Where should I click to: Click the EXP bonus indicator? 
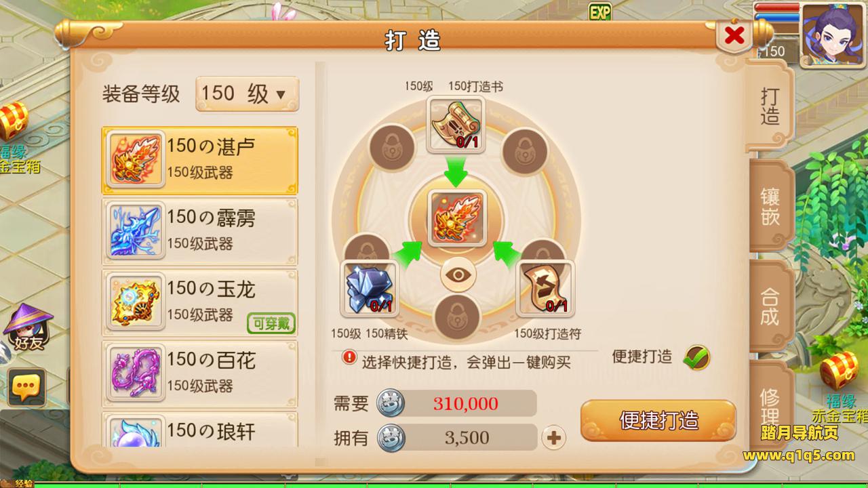(x=599, y=12)
